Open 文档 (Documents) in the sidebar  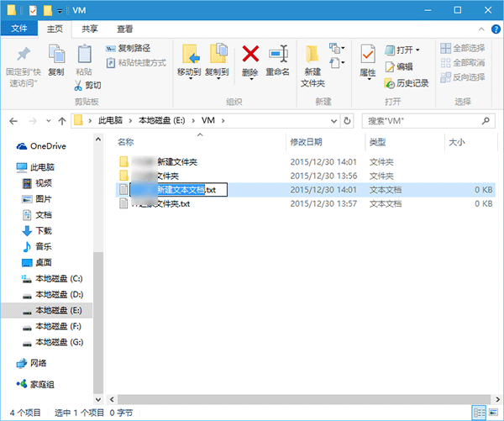pos(37,215)
